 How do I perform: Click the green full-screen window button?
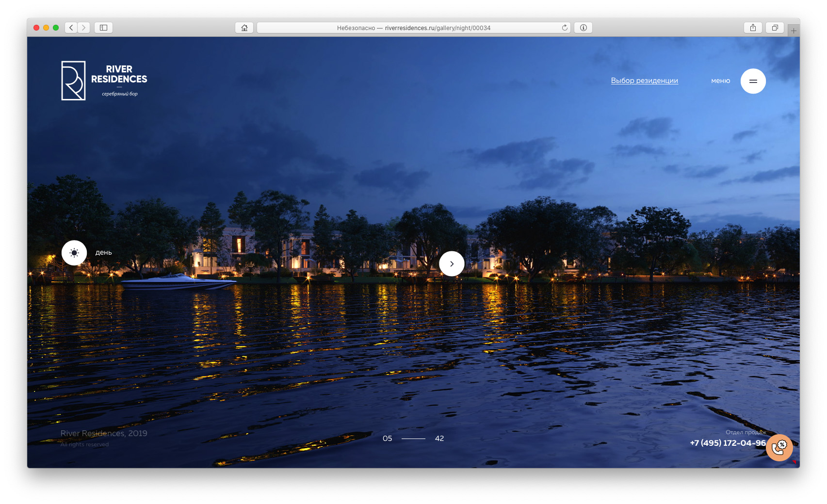coord(56,28)
